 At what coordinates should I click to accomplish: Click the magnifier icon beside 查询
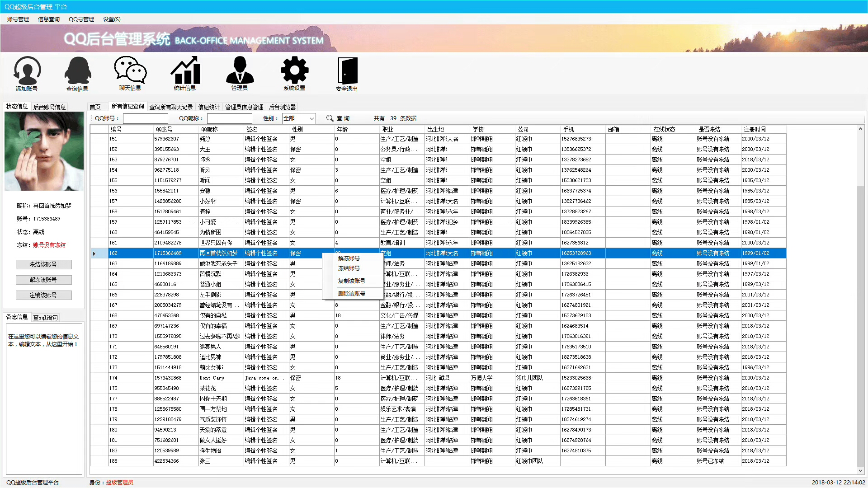tap(330, 118)
